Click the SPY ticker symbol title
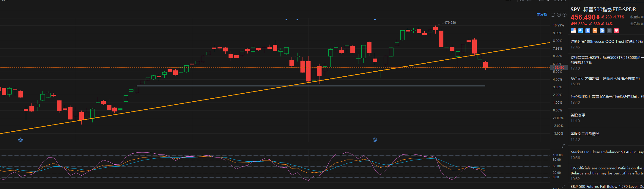This screenshot has width=644, height=189. 575,10
